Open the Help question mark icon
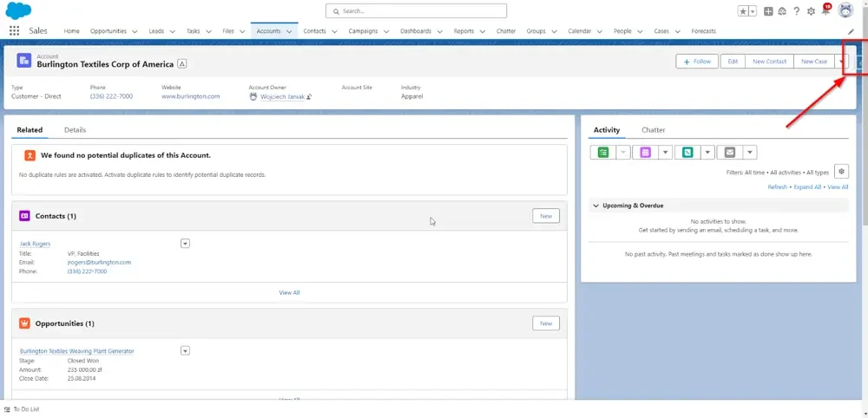Viewport: 868px width, 418px height. (x=797, y=11)
